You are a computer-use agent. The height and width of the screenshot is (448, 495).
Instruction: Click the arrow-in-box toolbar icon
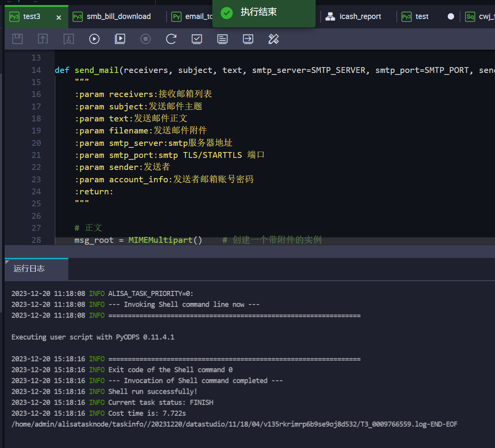[248, 39]
